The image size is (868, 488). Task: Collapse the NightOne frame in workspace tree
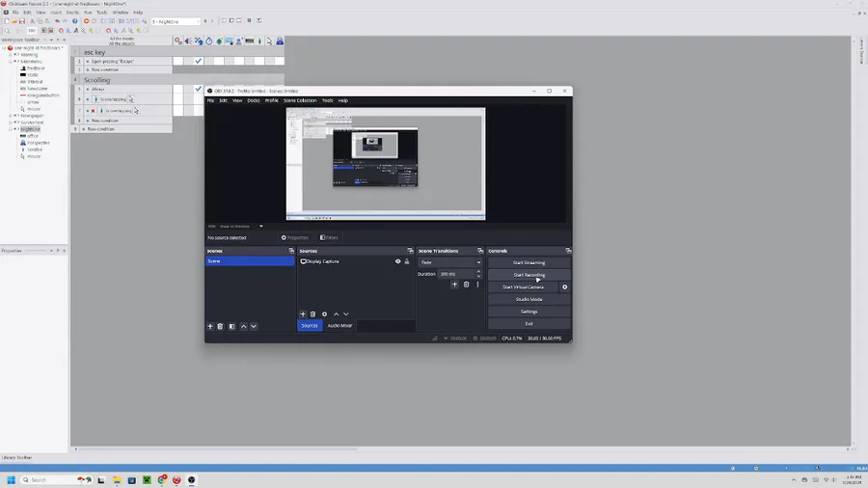(x=10, y=129)
